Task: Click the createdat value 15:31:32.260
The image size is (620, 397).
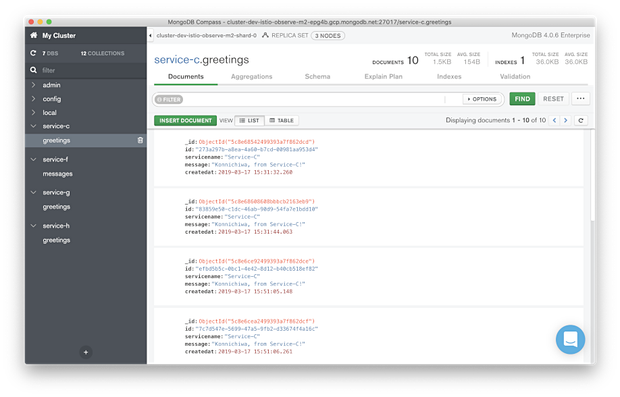Action: [255, 172]
